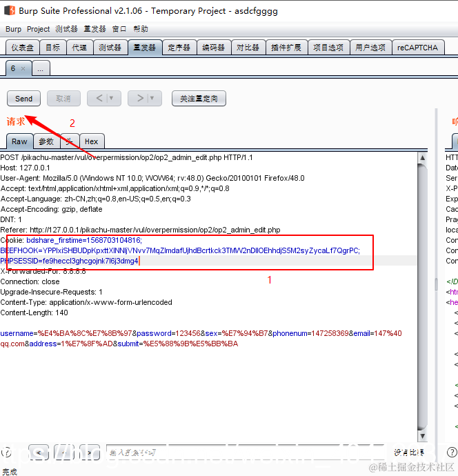Click the User-Agent header line

pos(152,178)
